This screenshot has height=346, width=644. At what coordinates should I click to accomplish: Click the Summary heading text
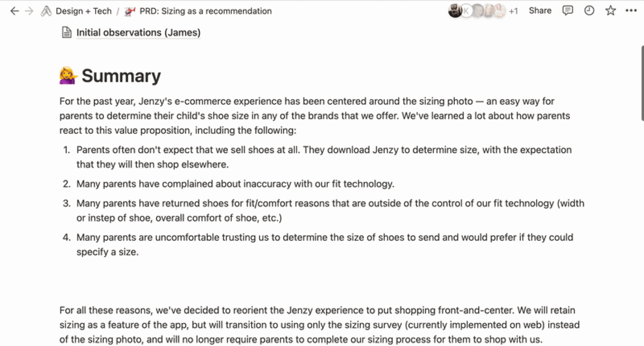121,76
